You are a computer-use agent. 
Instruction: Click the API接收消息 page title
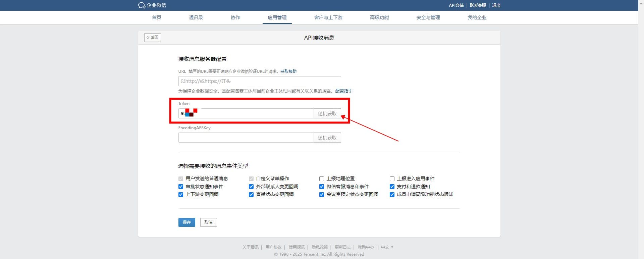tap(319, 38)
